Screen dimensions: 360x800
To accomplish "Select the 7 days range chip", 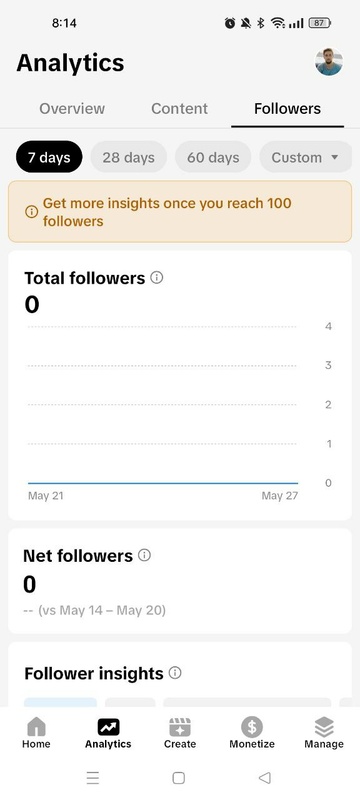I will [x=49, y=157].
